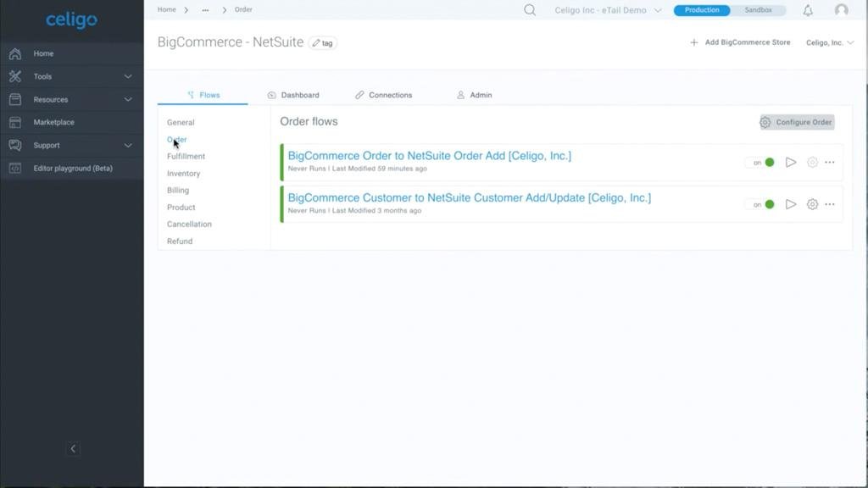Expand the Support menu chevron
Viewport: 868px width, 488px height.
128,146
